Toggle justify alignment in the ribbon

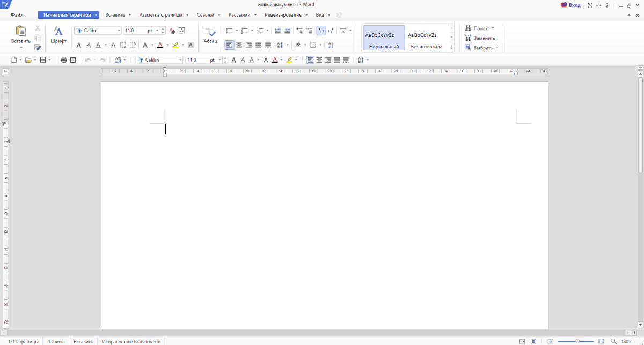pos(258,45)
